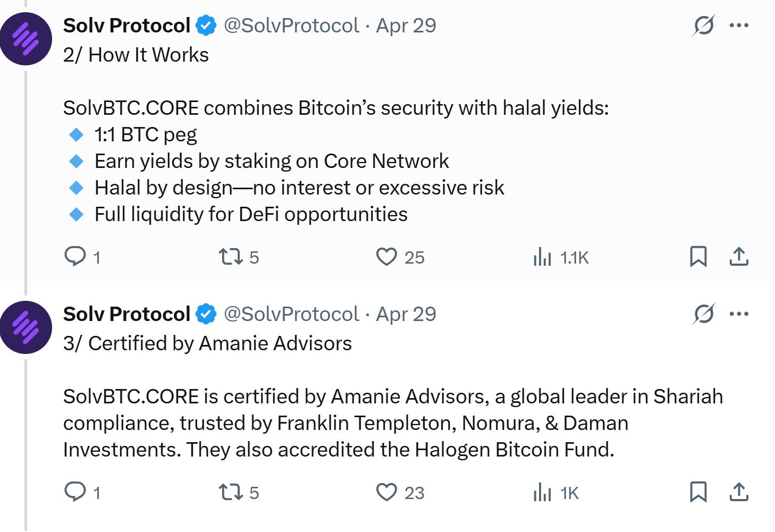
Task: Click the repost icon on the How It Works tweet
Action: [x=231, y=257]
